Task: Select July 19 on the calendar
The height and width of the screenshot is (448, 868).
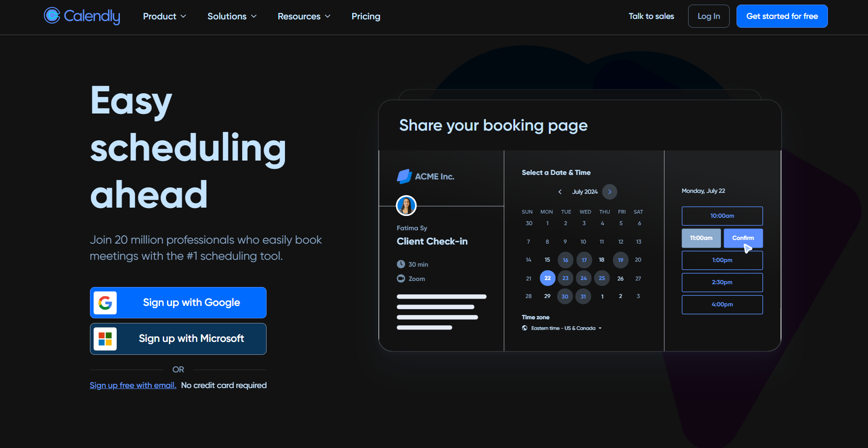Action: coord(620,260)
